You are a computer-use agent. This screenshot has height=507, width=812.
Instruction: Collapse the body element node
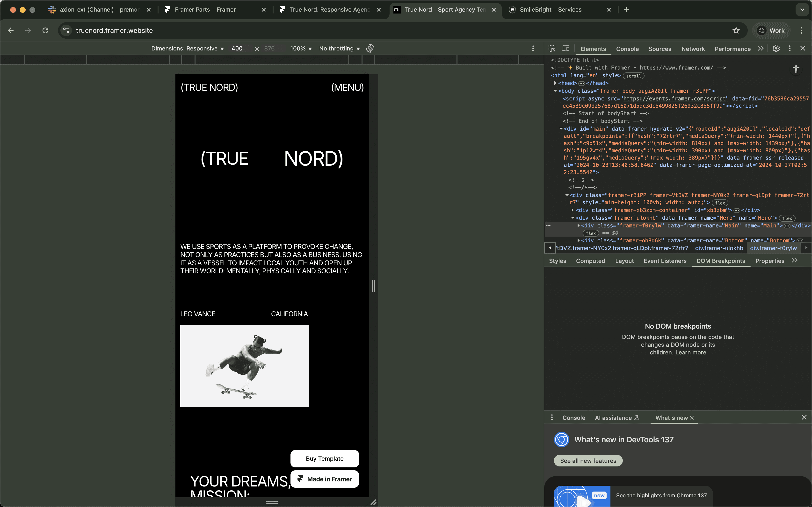point(555,91)
